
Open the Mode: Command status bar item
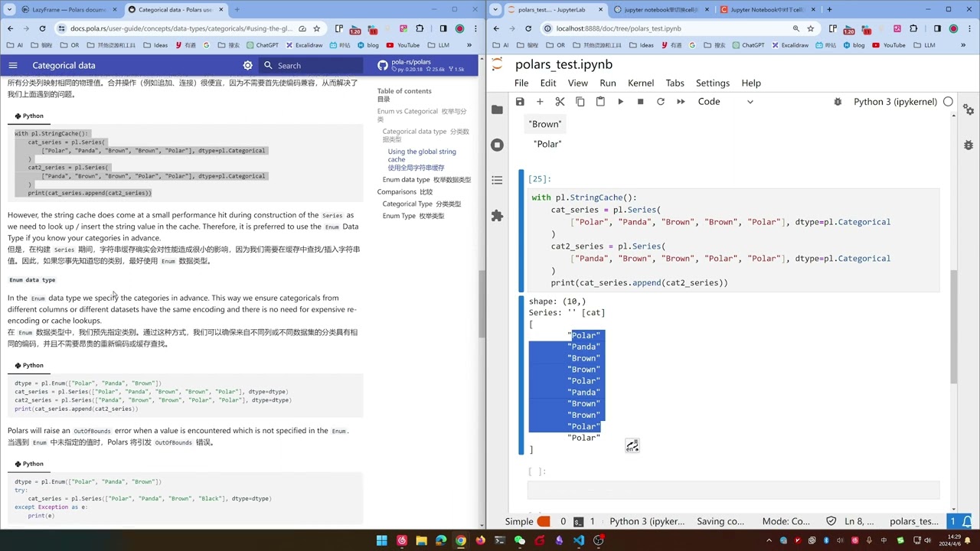point(786,521)
